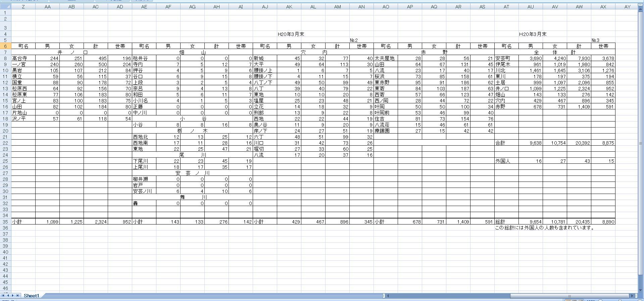The height and width of the screenshot is (301, 644).
Task: Click the cell labeled 柳井瀬
Action: pyautogui.click(x=144, y=179)
